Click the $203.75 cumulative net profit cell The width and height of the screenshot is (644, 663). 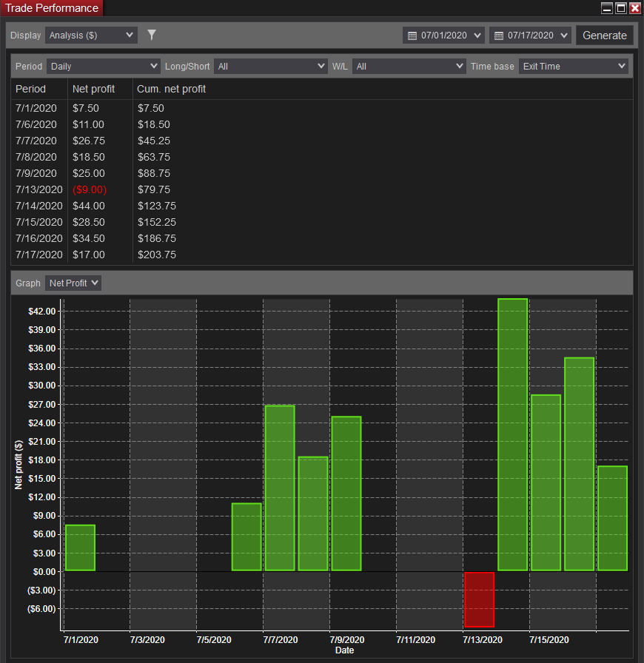click(x=156, y=255)
